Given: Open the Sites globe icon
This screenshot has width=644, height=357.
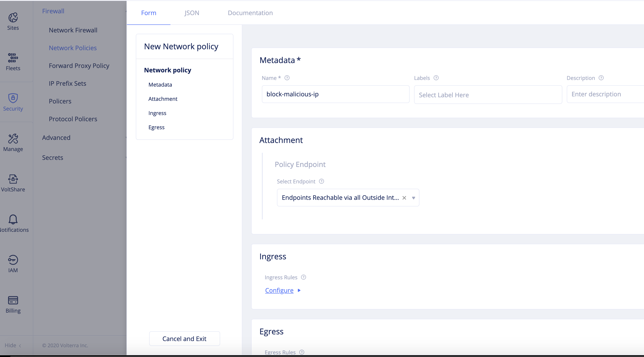Looking at the screenshot, I should (x=13, y=18).
